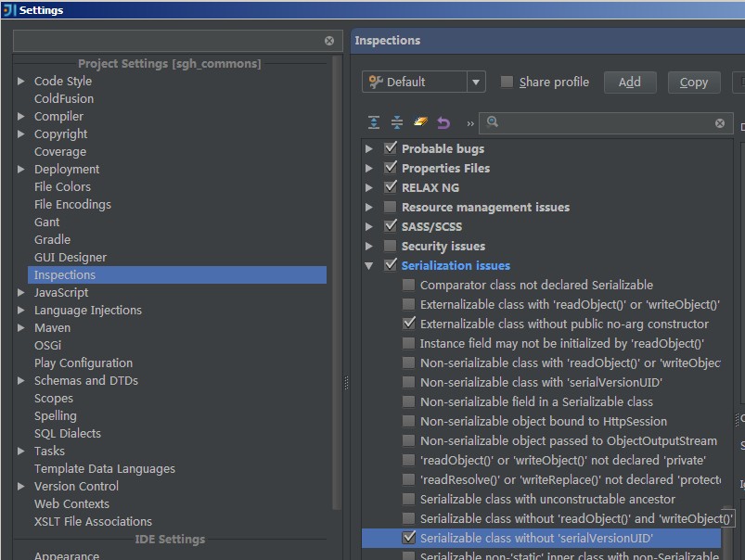This screenshot has height=560, width=745.
Task: Open ColdFusion settings page
Action: [x=64, y=99]
